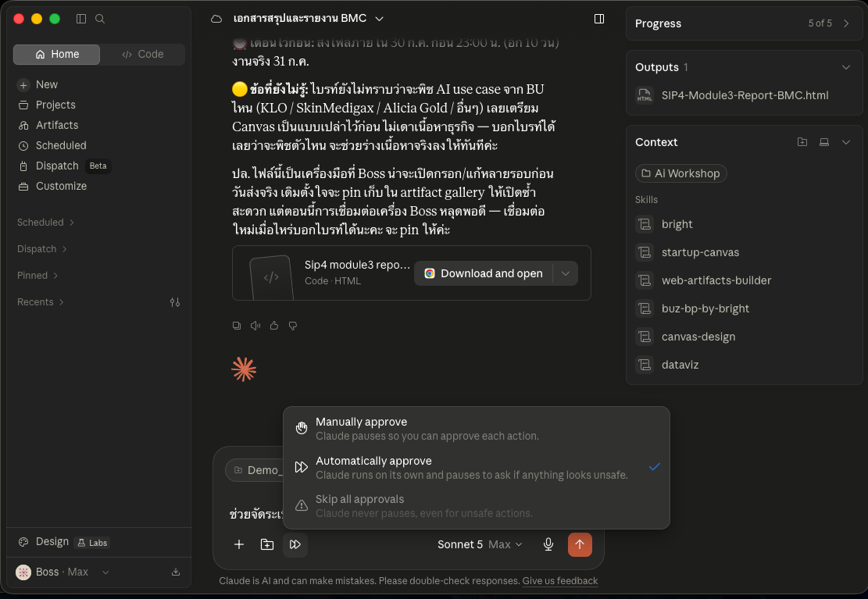Expand the Recents section
The width and height of the screenshot is (868, 599).
(41, 302)
